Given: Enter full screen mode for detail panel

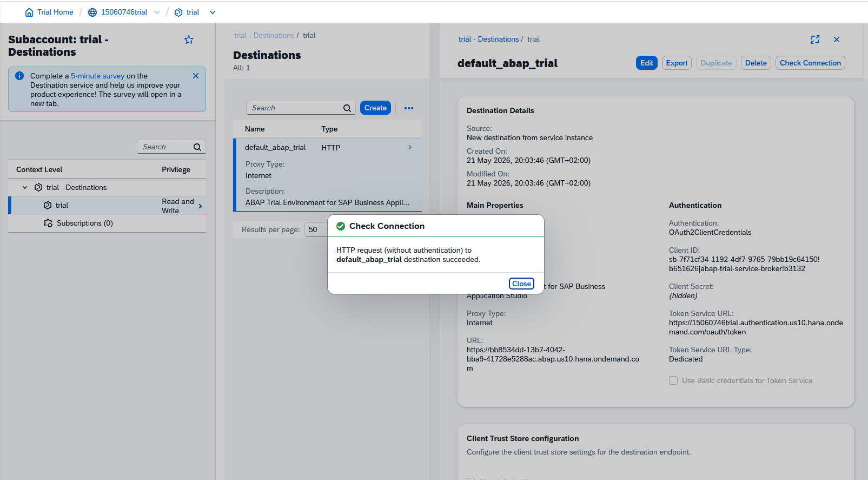Looking at the screenshot, I should tap(815, 40).
